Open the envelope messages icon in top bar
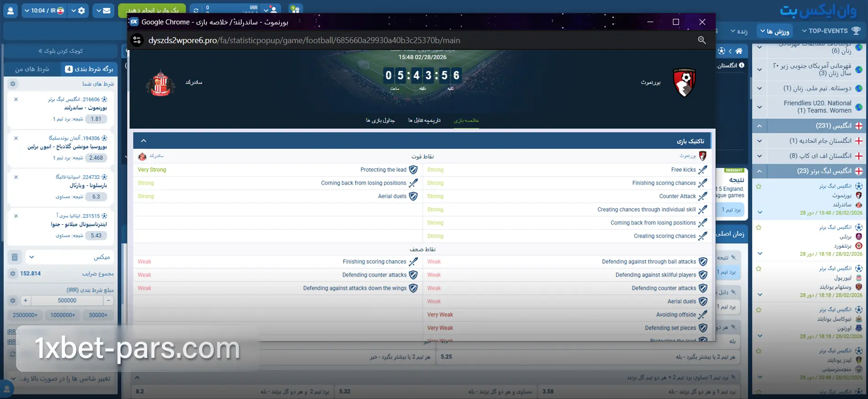Image resolution: width=868 pixels, height=399 pixels. (x=107, y=10)
